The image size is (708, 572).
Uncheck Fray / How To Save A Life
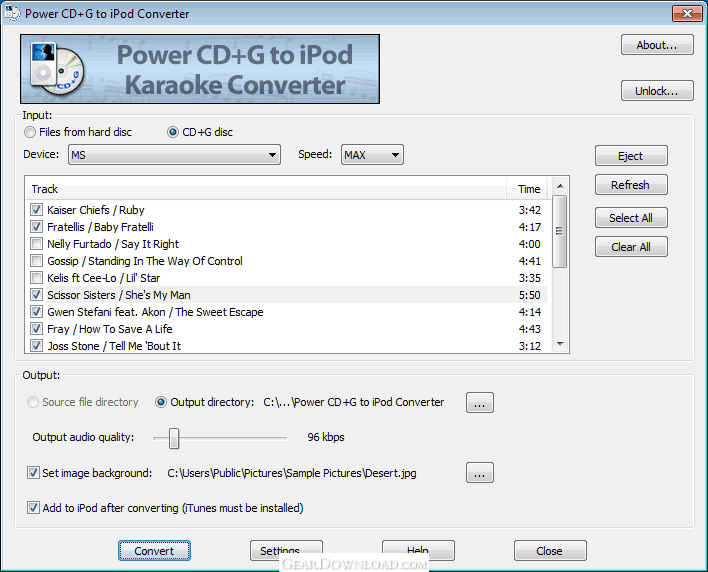pos(36,329)
